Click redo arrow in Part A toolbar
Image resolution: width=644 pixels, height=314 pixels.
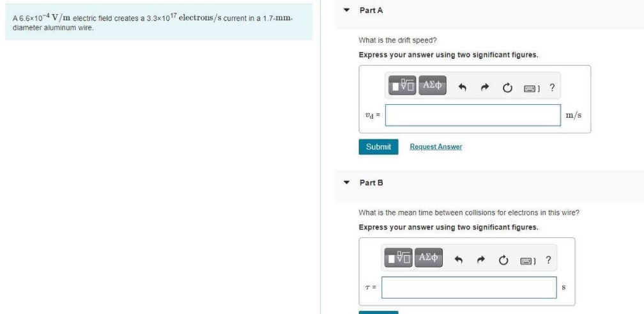[485, 88]
